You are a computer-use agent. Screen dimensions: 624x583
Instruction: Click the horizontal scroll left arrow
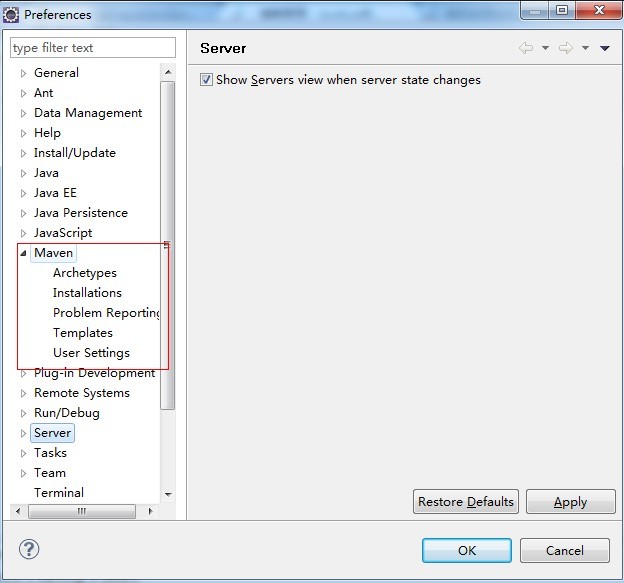tap(18, 511)
